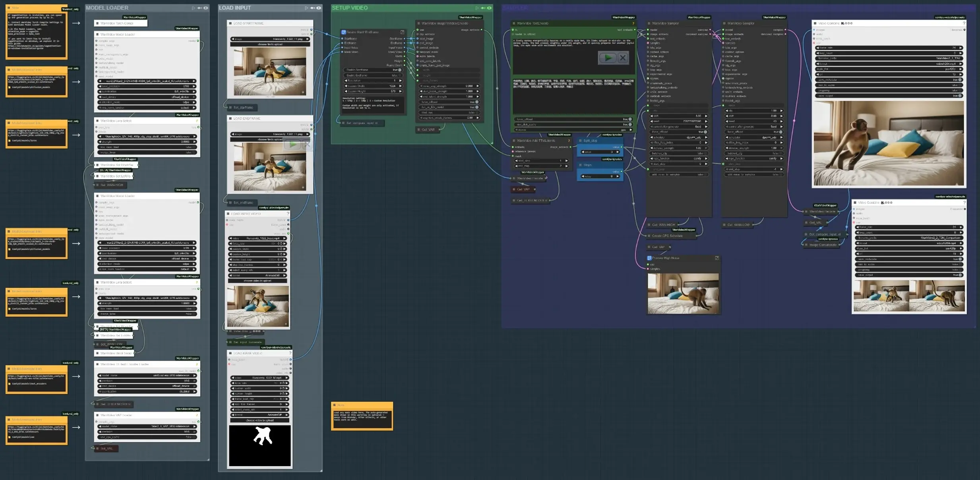Collapse the WanVideo VAE Loader node using its title dot
This screenshot has width=980, height=480.
97,415
